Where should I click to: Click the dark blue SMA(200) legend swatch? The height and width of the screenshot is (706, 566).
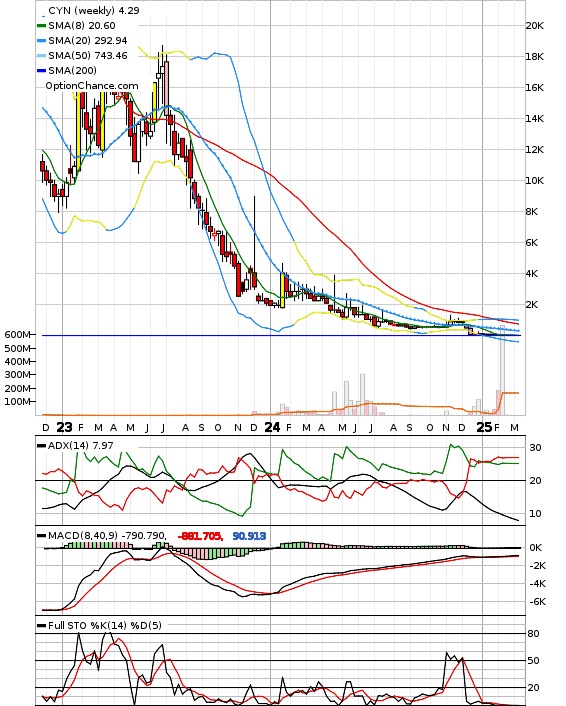point(41,70)
